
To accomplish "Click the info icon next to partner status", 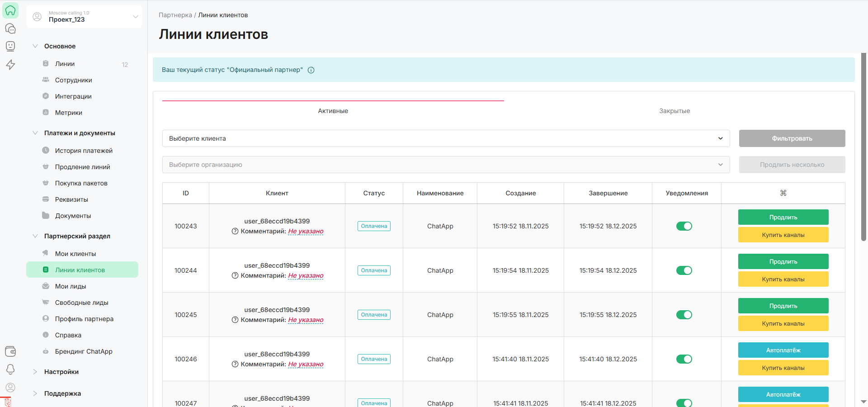I will pyautogui.click(x=311, y=70).
